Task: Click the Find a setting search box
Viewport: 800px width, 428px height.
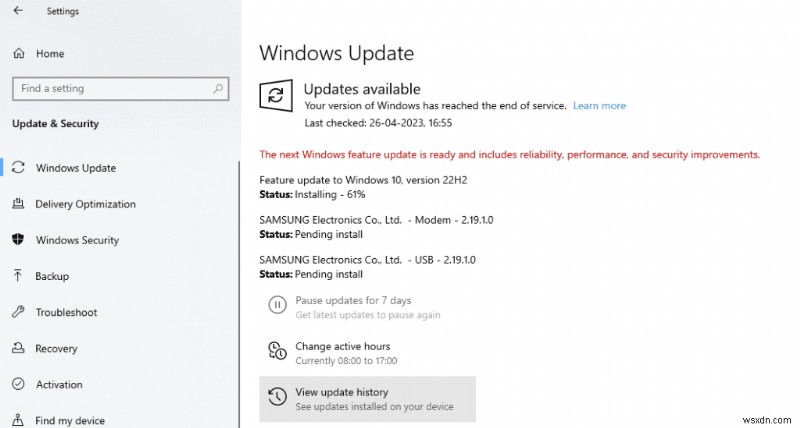Action: (x=120, y=89)
